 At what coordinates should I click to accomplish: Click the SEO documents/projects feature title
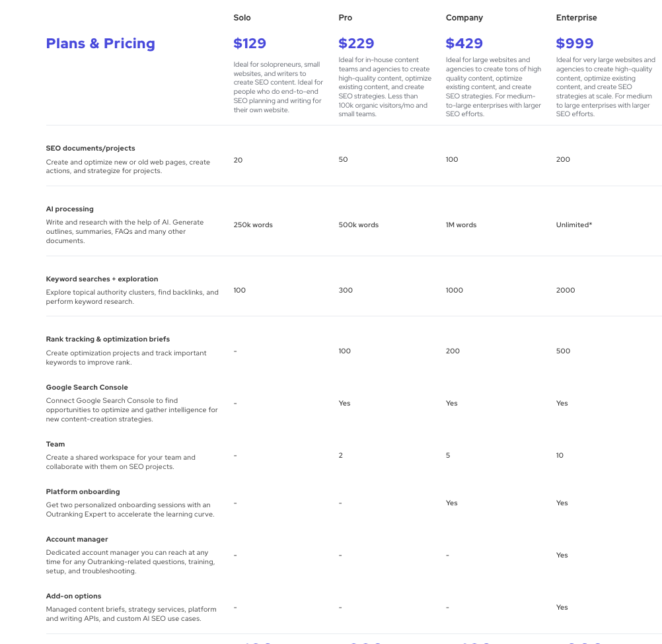coord(91,148)
